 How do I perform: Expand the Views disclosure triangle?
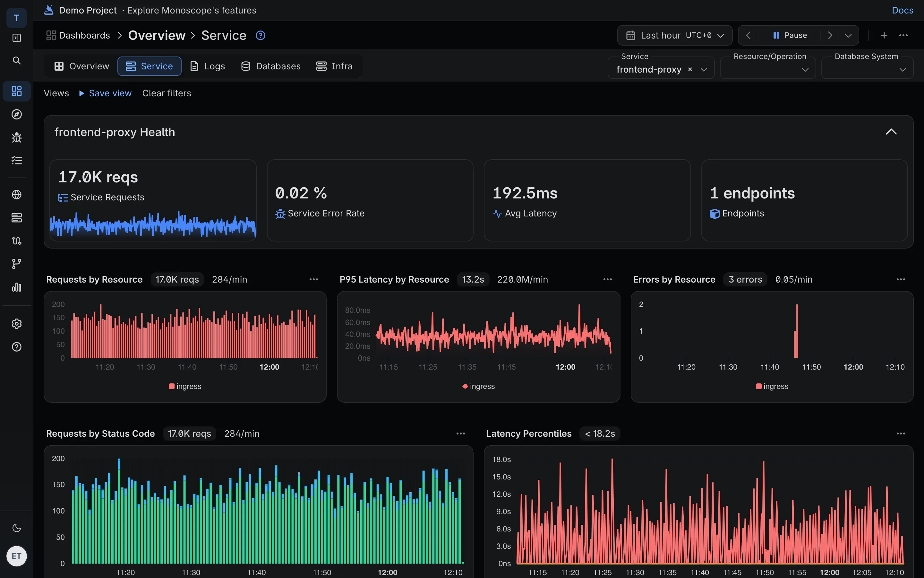click(x=81, y=93)
